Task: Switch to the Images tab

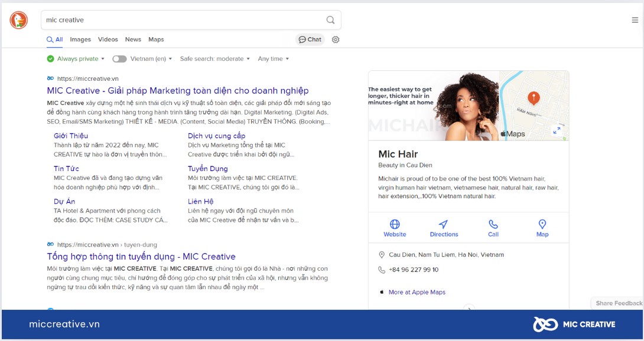Action: (80, 40)
